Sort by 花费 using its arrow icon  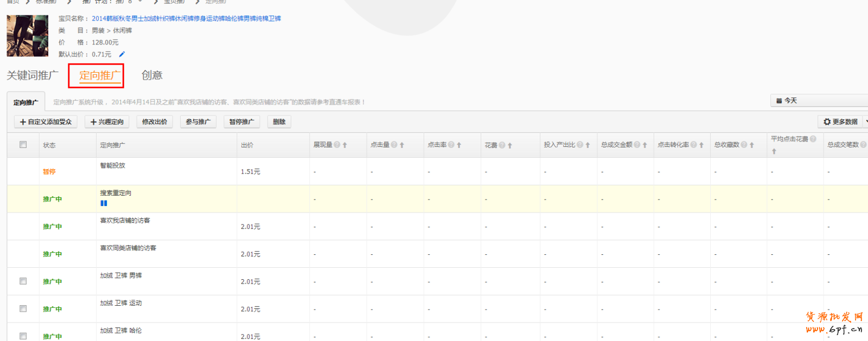(x=510, y=145)
